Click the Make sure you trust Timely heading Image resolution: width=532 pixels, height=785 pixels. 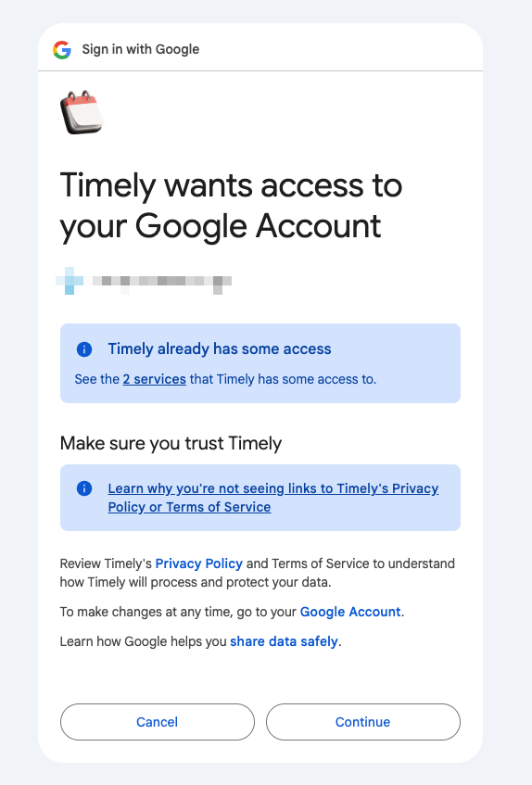(171, 444)
